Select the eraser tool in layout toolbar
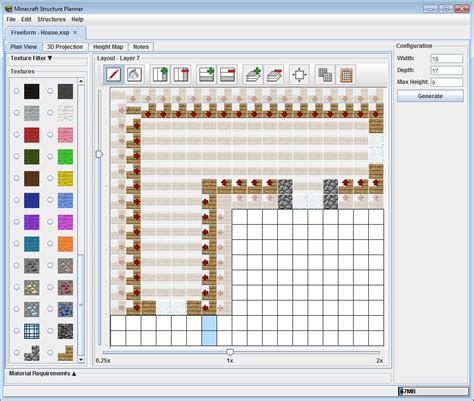Screen dimensions: 474x401 tap(134, 74)
